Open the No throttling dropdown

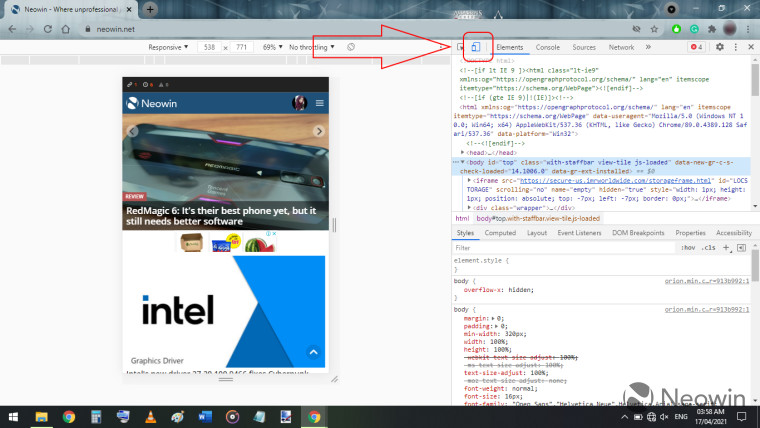click(x=312, y=47)
